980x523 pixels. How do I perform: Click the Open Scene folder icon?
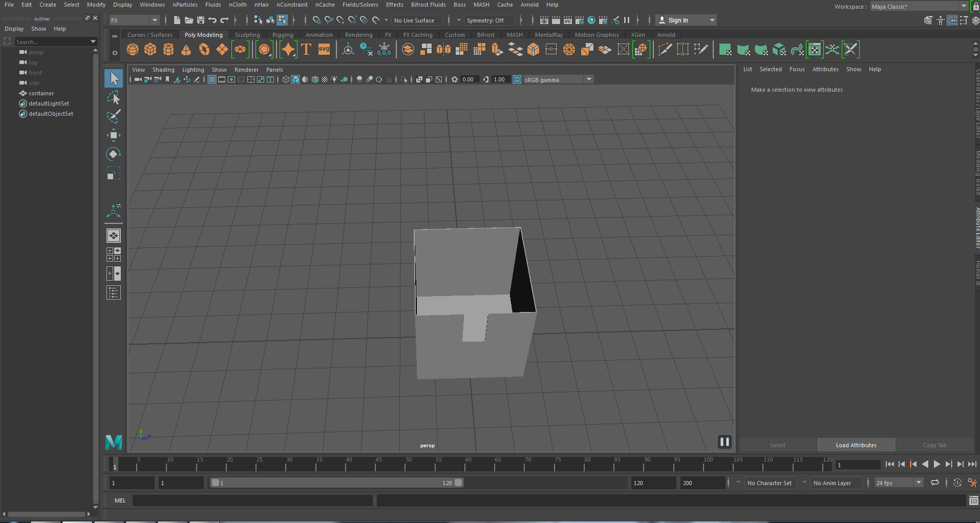pyautogui.click(x=189, y=20)
